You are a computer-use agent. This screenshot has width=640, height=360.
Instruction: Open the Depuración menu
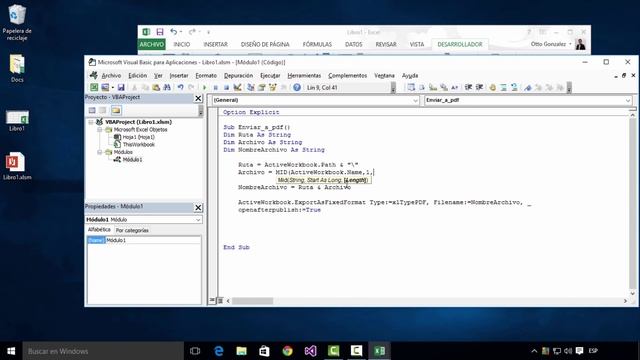pyautogui.click(x=238, y=76)
